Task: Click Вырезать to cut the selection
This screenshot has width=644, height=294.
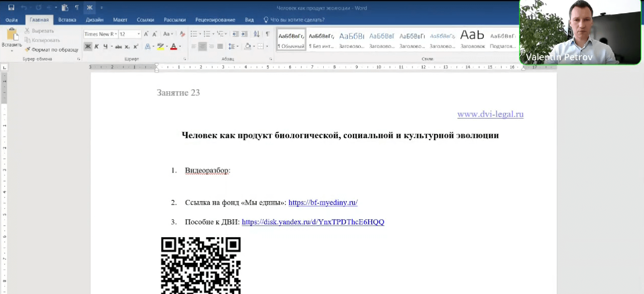Action: click(x=39, y=31)
